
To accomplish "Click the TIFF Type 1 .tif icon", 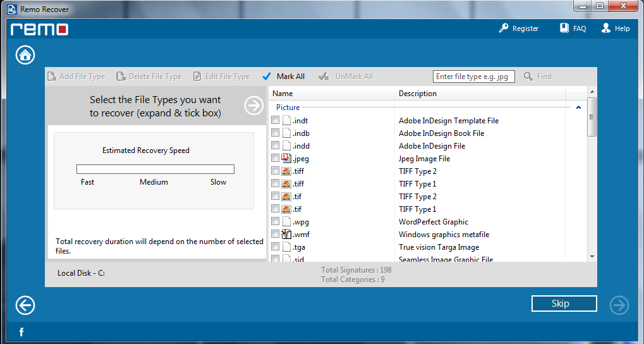I will pos(286,209).
